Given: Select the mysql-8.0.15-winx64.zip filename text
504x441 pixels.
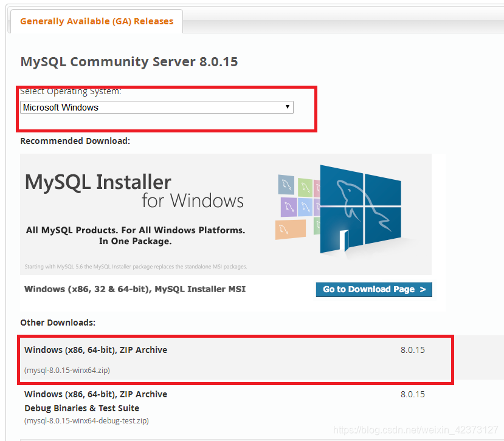Looking at the screenshot, I should (x=67, y=371).
